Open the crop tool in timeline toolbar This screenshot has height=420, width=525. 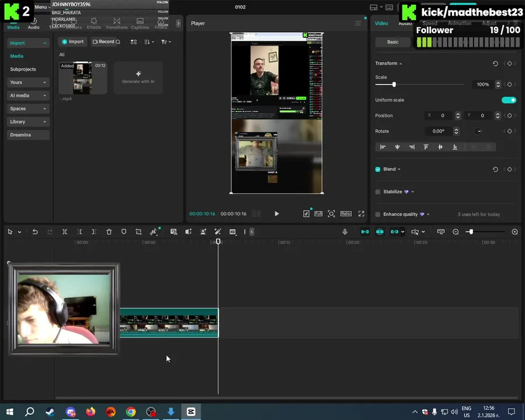pos(138,232)
